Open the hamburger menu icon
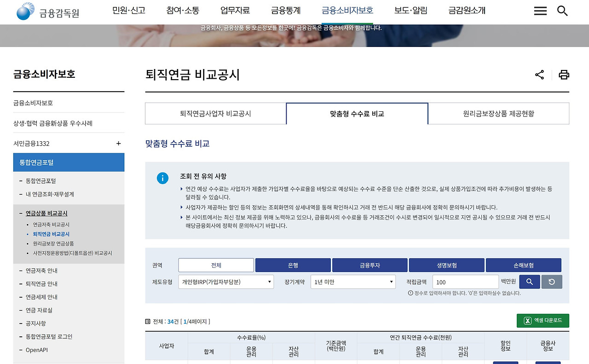589x364 pixels. [540, 11]
